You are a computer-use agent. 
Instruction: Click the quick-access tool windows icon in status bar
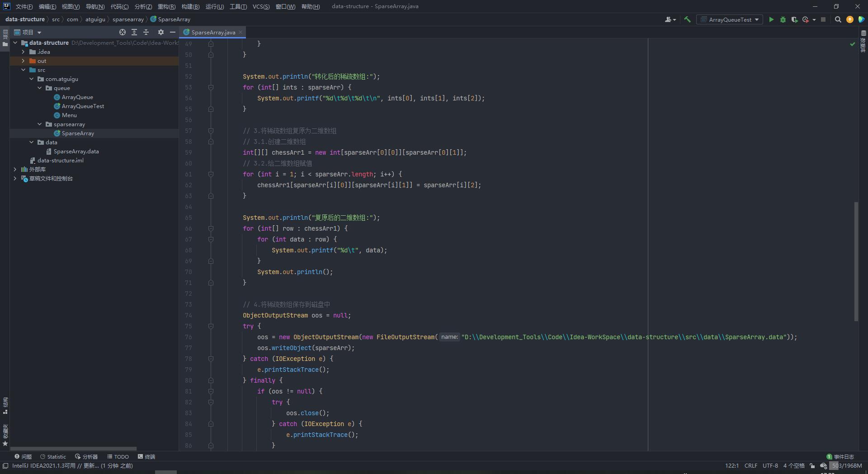5,465
